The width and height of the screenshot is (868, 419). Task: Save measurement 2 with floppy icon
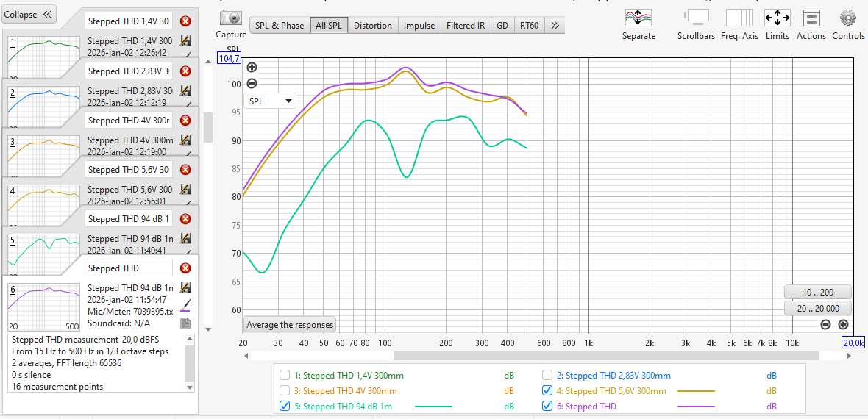[x=186, y=90]
